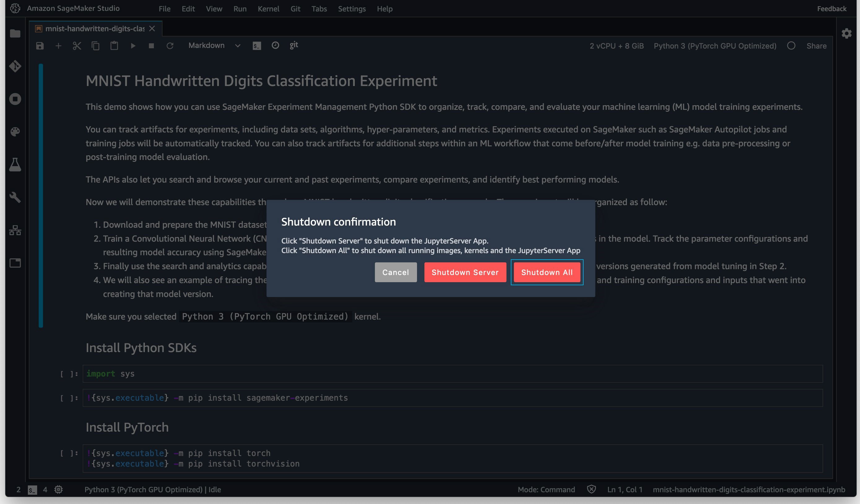This screenshot has width=860, height=504.
Task: Click the save notebook icon
Action: pyautogui.click(x=40, y=46)
